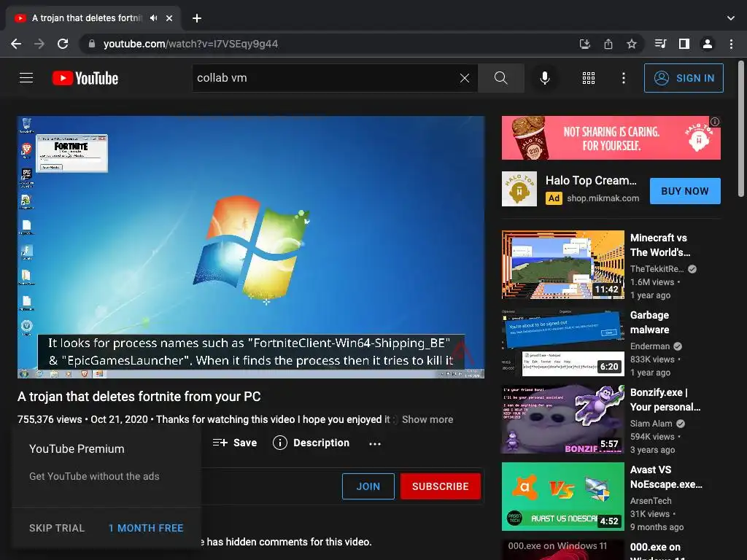Click the Halo Top banner ad image

coord(611,138)
